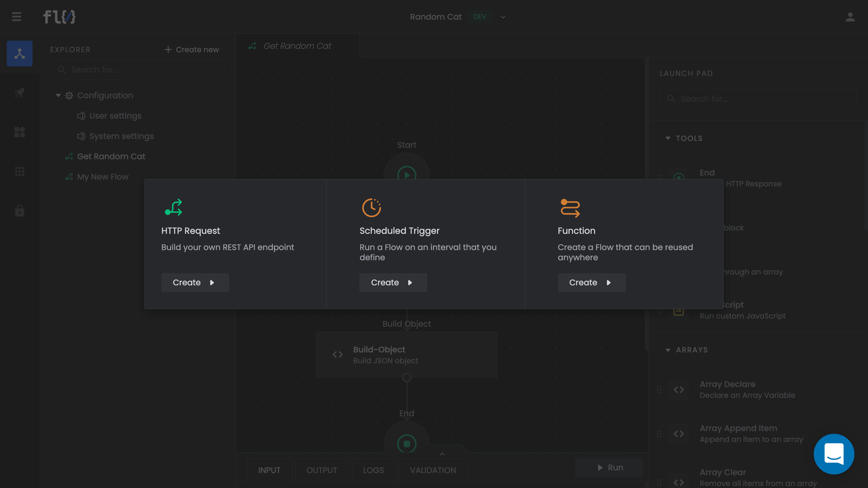The height and width of the screenshot is (488, 868).
Task: Open the flows explorer sidebar icon
Action: coord(20,54)
